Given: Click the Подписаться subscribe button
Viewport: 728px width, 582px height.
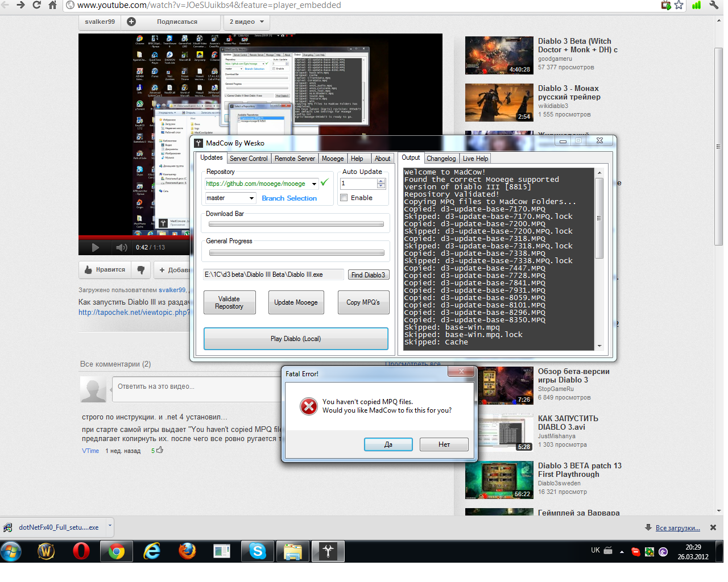Looking at the screenshot, I should point(177,22).
